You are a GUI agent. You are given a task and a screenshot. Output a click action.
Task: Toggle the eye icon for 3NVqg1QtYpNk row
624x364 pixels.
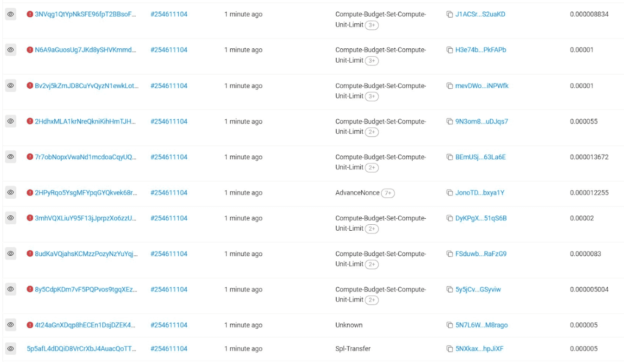tap(11, 14)
